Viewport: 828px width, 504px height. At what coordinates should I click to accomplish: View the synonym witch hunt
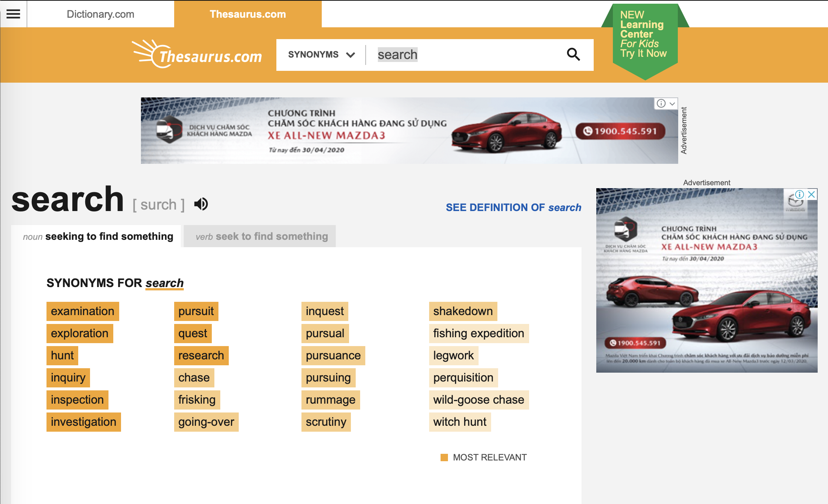tap(460, 422)
